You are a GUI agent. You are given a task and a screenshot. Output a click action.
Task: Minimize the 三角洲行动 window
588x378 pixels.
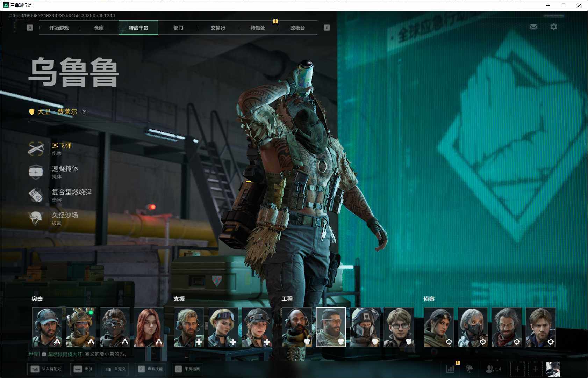click(x=548, y=5)
